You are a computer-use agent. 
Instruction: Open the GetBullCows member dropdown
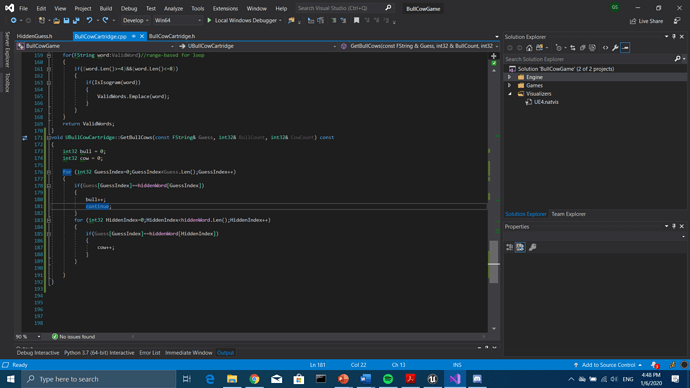pyautogui.click(x=420, y=46)
